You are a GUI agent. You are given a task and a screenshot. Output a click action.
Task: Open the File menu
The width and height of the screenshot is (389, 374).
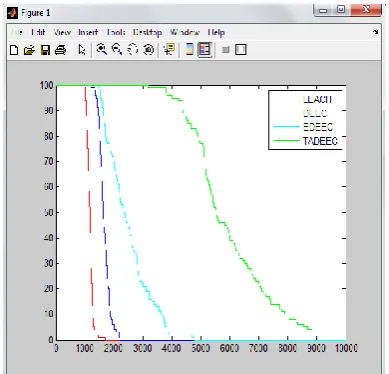click(x=17, y=32)
